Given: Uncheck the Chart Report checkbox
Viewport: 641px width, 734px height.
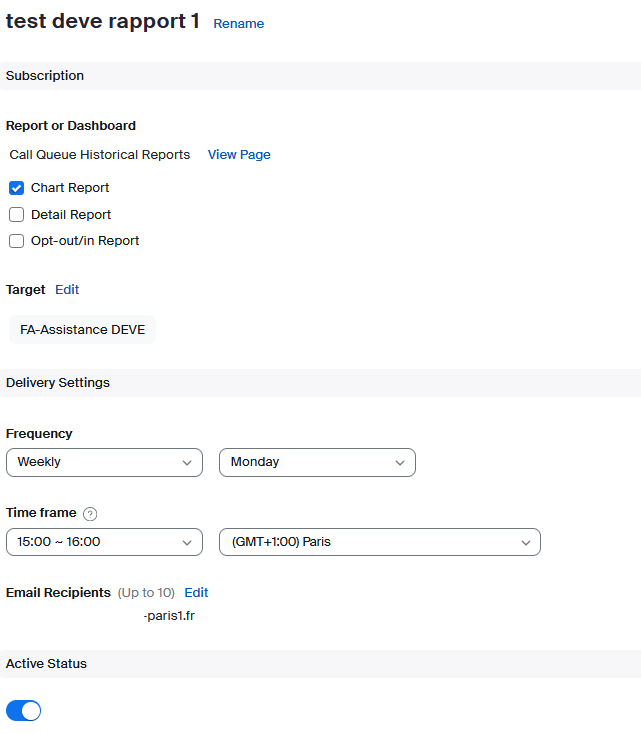Looking at the screenshot, I should pos(16,188).
